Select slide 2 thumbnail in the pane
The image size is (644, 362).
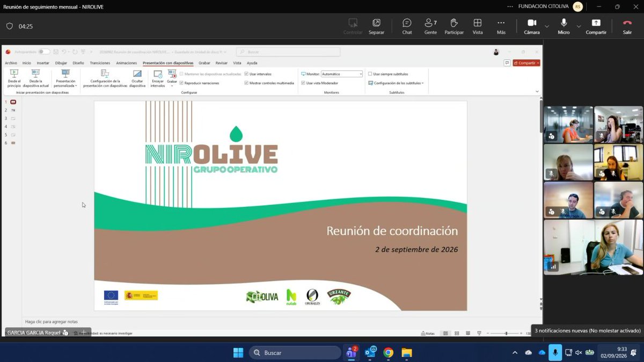(13, 110)
